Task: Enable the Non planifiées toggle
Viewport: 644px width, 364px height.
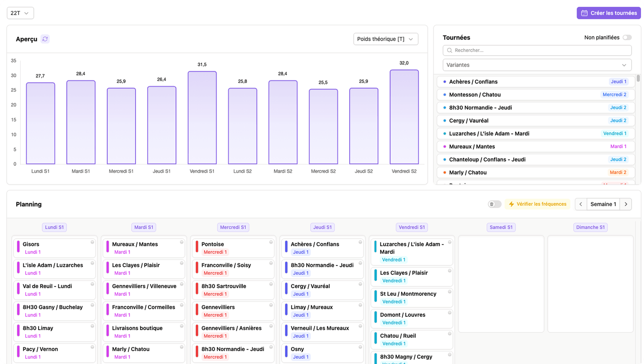Action: (627, 38)
